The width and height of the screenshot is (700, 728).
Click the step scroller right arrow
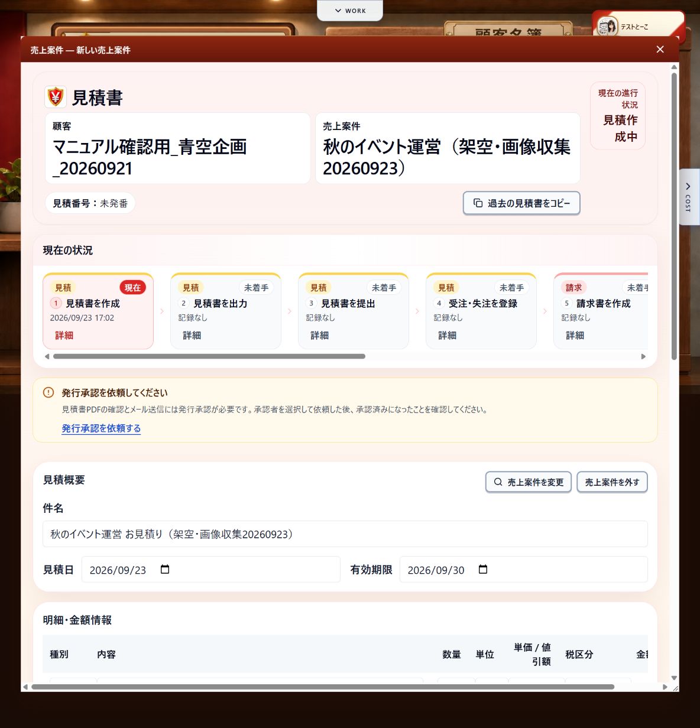click(643, 356)
